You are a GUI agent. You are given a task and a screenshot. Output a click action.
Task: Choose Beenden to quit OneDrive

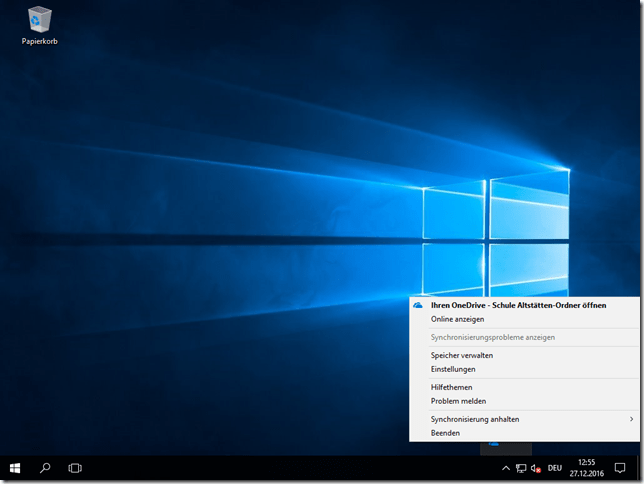(446, 433)
